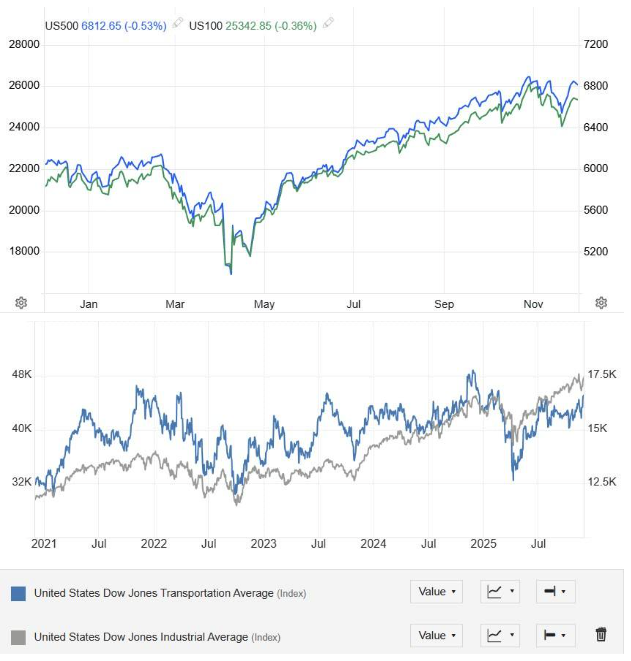Viewport: 631px width, 661px height.
Task: Delete the Dow Jones Industrial Average series
Action: (601, 635)
